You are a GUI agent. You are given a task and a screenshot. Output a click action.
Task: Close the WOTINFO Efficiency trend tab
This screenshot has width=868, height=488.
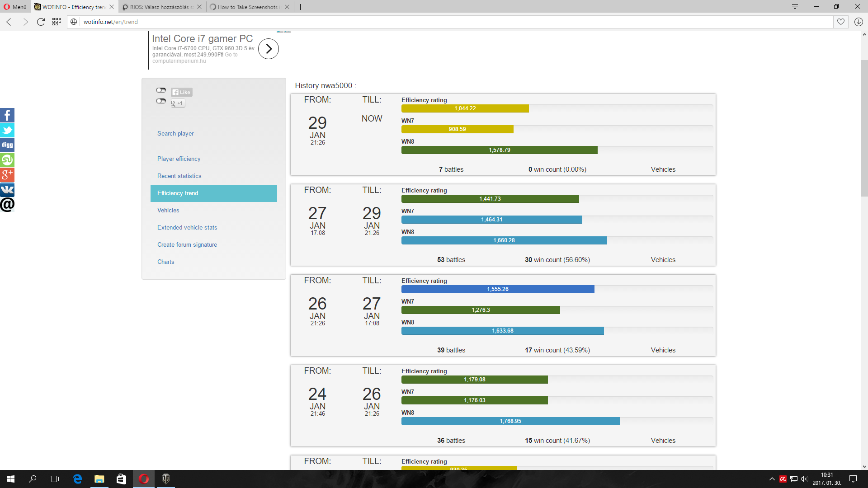112,7
